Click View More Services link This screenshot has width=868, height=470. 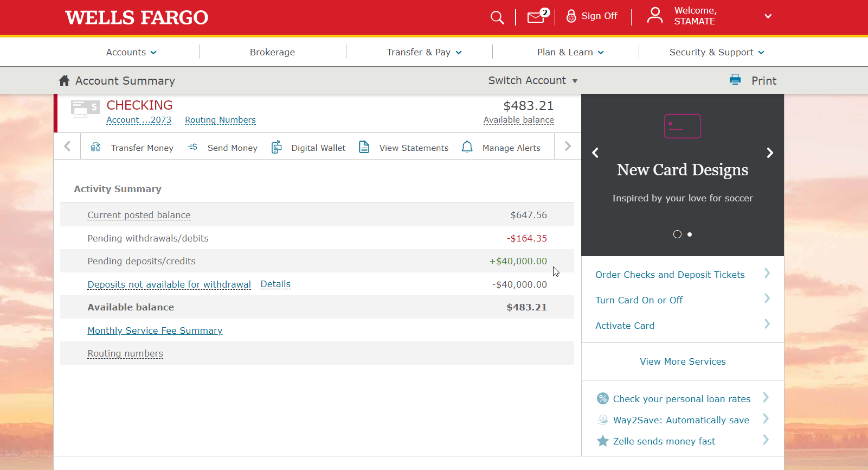point(683,361)
